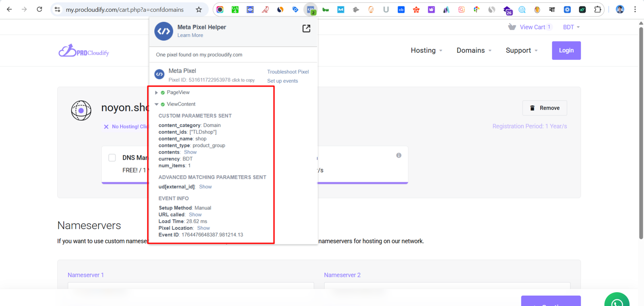Screen dimensions: 644x306
Task: Click the WhatsApp chat bubble icon
Action: (617, 301)
